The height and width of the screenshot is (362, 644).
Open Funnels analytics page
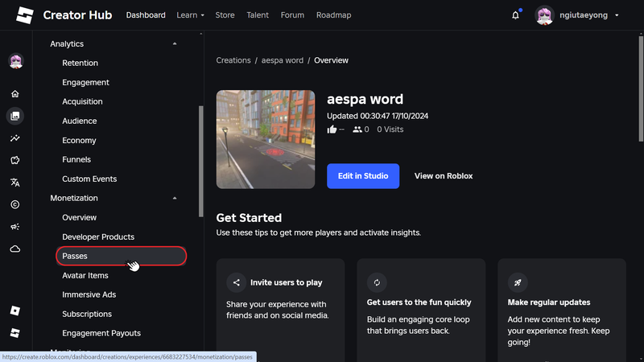[76, 159]
